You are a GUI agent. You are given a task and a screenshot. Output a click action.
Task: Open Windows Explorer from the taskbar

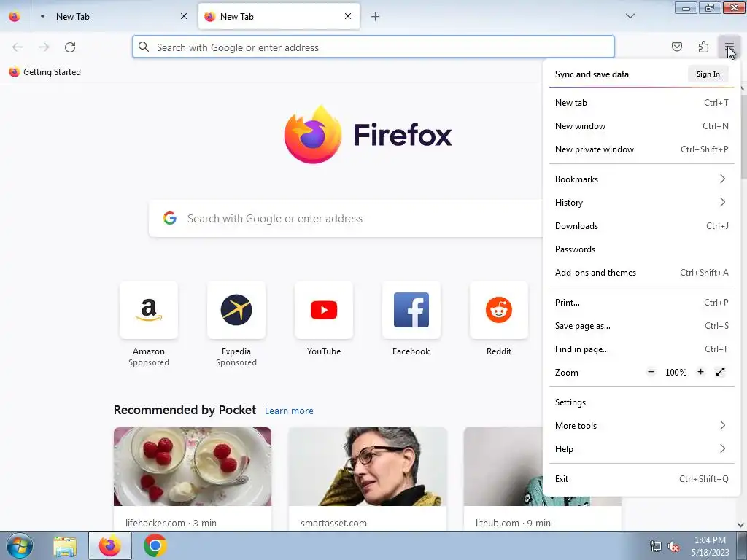tap(65, 545)
